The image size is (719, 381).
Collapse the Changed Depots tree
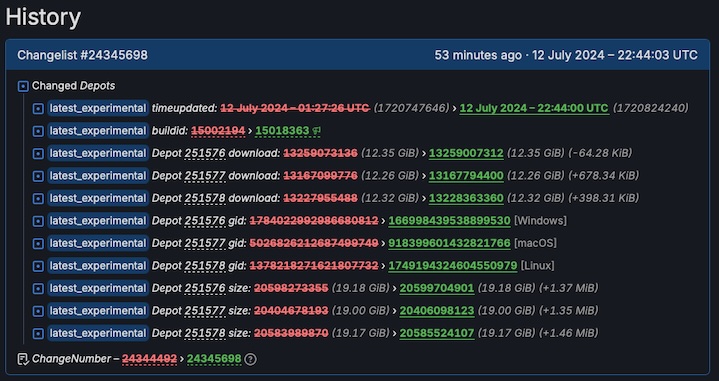click(x=23, y=86)
